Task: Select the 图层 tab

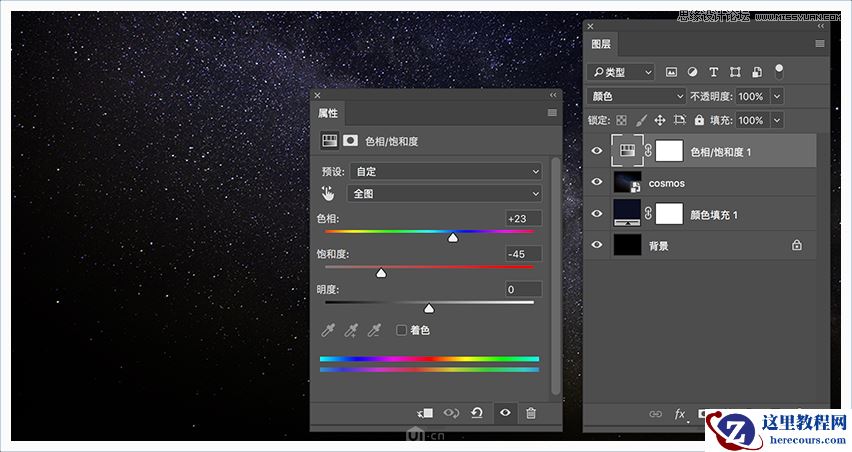Action: click(601, 44)
